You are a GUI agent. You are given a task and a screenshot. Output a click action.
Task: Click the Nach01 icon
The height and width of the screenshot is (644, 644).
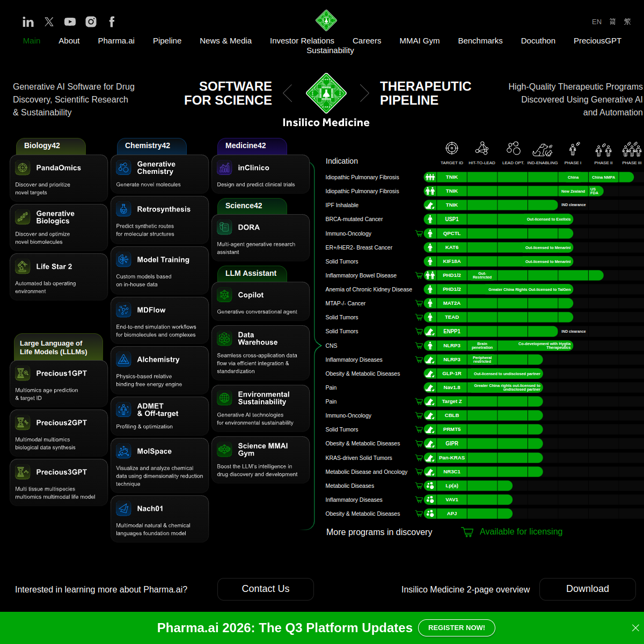coord(123,508)
